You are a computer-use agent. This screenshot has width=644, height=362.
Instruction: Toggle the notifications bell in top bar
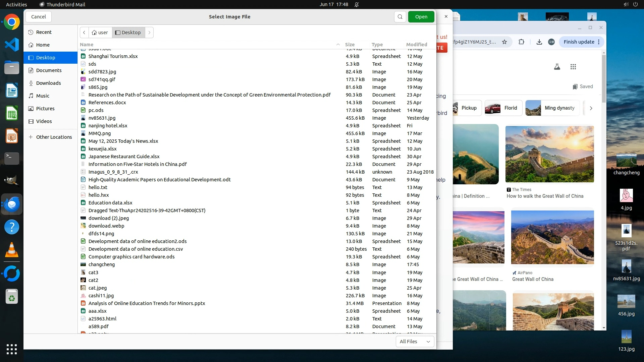357,4
